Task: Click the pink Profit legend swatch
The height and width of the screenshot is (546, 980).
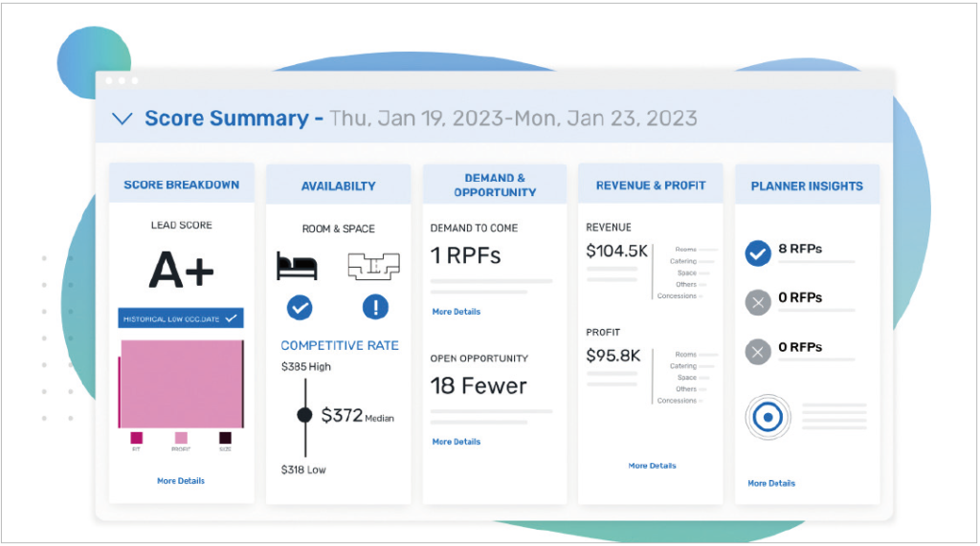Action: pos(181,438)
